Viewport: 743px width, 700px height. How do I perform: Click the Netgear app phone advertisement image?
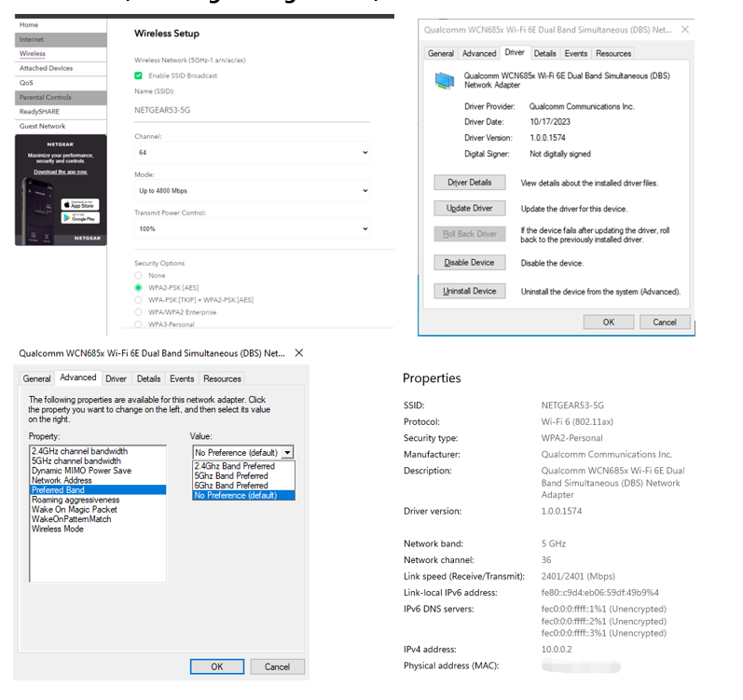61,190
